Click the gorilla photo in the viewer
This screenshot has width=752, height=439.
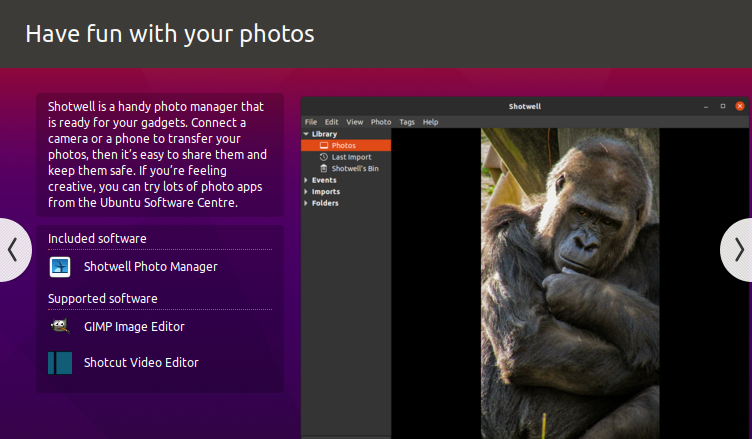click(570, 280)
